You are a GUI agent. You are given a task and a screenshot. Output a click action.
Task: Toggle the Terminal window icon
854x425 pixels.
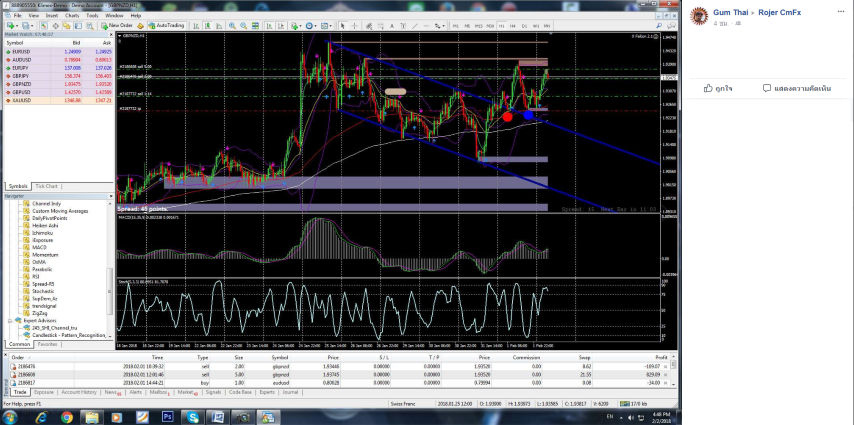[x=78, y=25]
